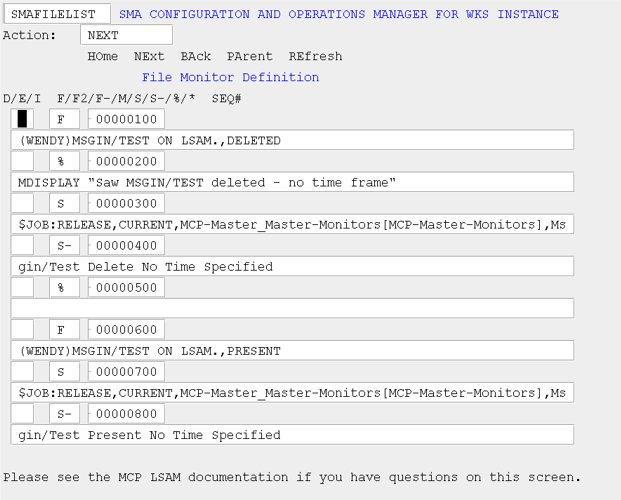Click the D/E/I field for sequence 00000400

(x=22, y=245)
